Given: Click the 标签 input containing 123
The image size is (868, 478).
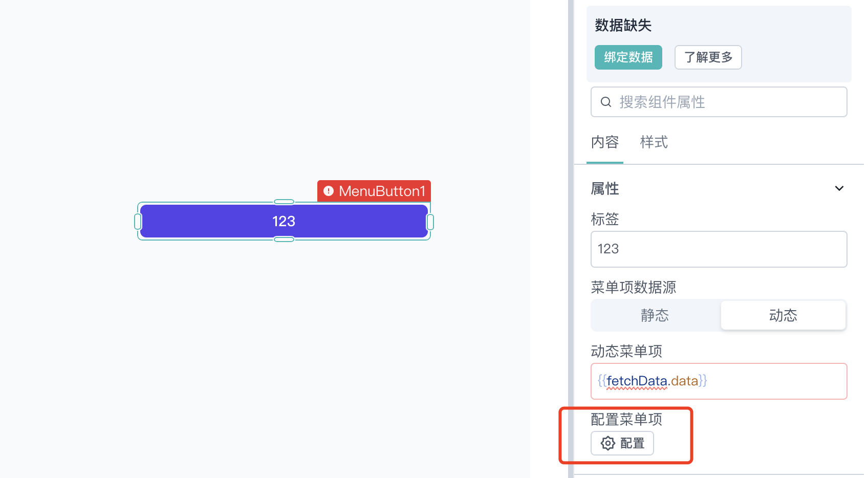Looking at the screenshot, I should tap(719, 249).
